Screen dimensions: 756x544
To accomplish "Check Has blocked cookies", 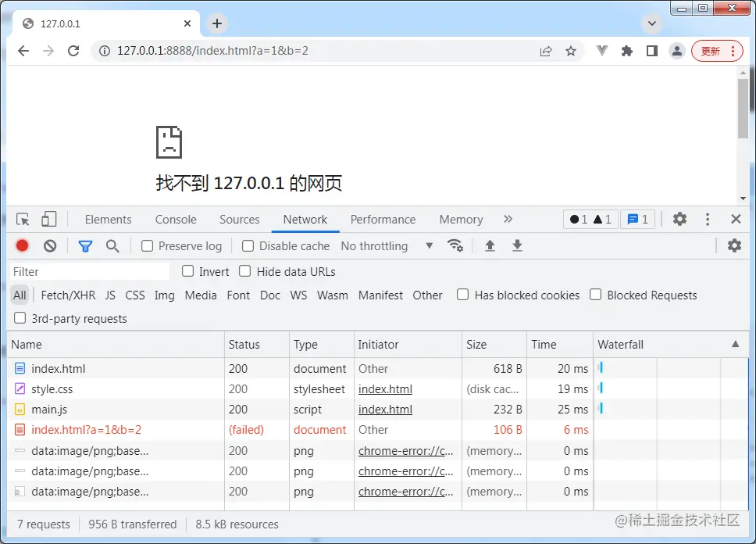I will click(x=463, y=295).
